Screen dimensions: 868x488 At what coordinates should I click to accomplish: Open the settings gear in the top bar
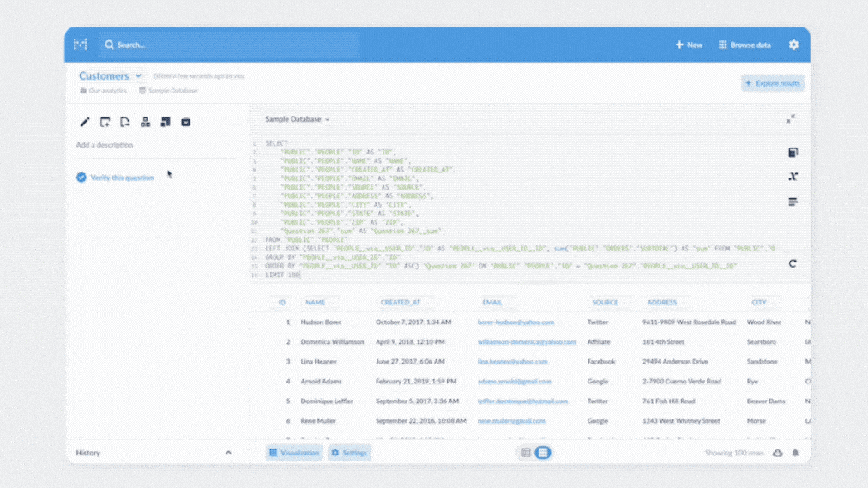[x=793, y=45]
